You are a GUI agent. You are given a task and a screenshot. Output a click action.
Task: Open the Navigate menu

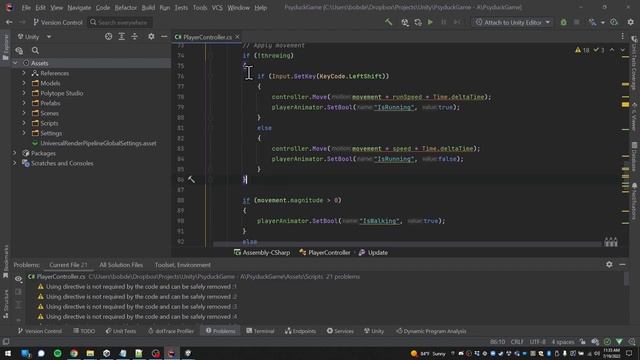coord(79,7)
